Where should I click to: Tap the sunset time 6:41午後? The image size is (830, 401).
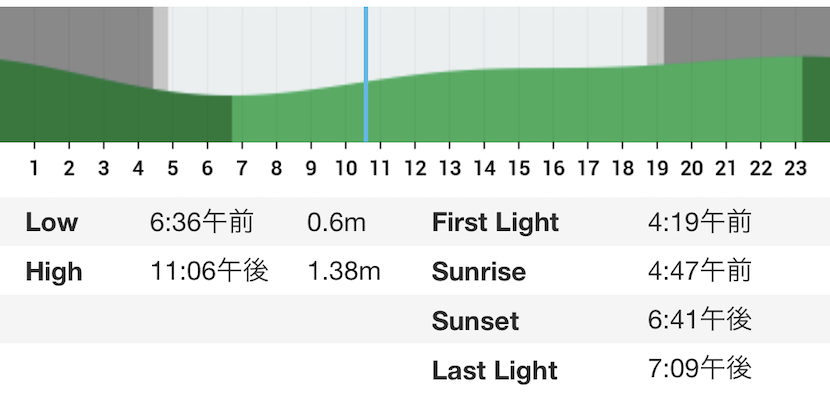point(699,321)
